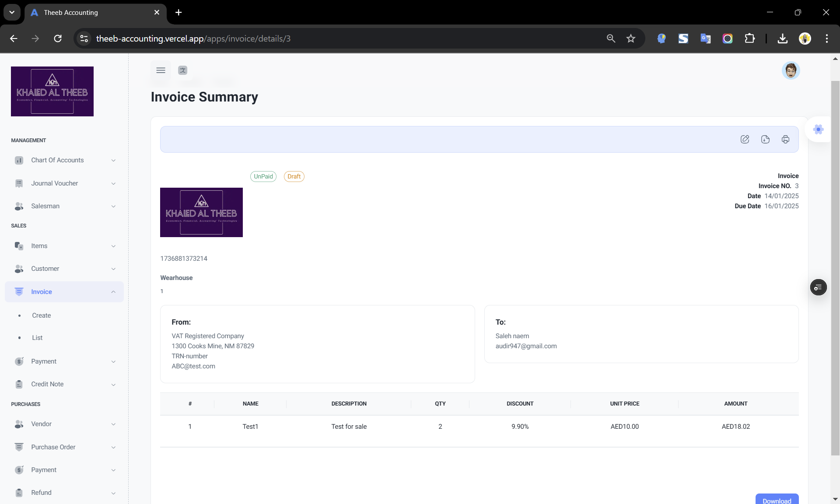Open the user avatar profile menu
Screen dimensions: 840x504
pos(791,70)
